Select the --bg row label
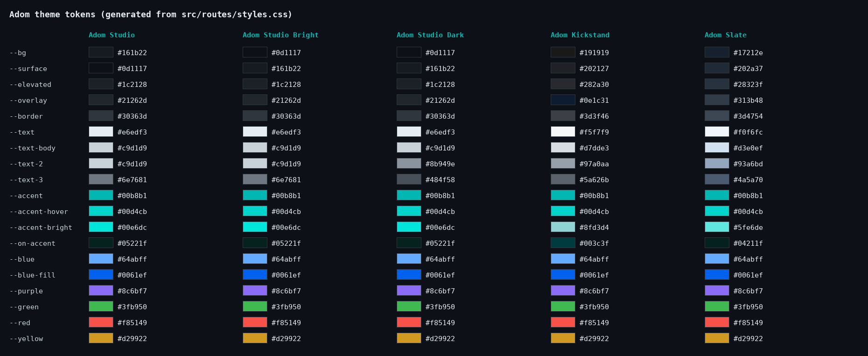This screenshot has height=356, width=868. coord(18,53)
